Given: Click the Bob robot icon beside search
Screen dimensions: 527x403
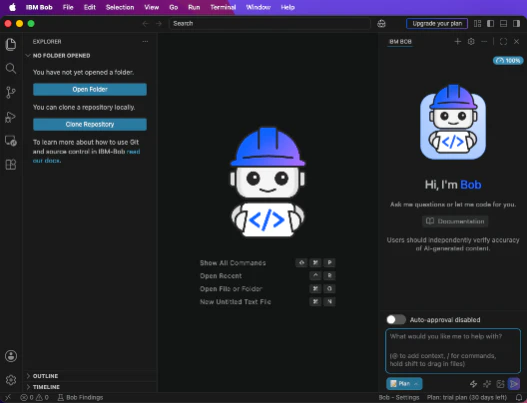Looking at the screenshot, I should pos(381,24).
